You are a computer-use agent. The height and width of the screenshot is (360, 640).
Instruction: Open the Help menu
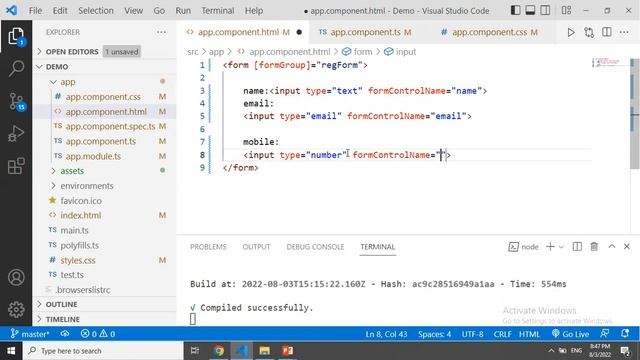[x=254, y=11]
